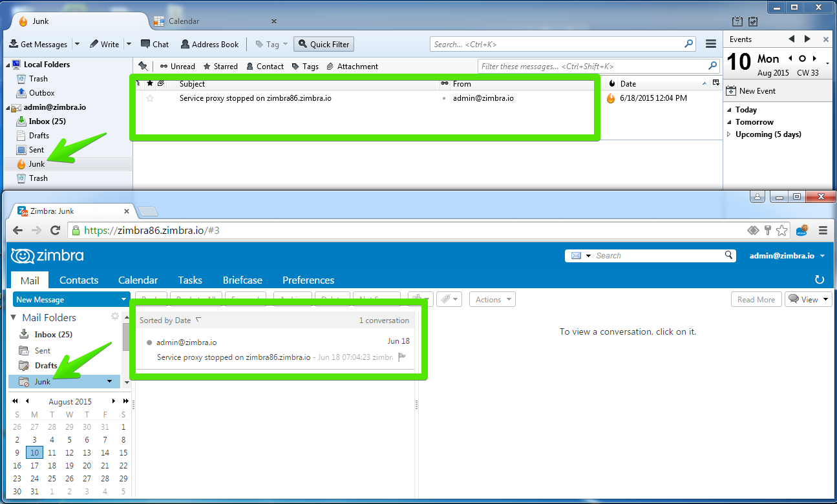Reload the Zimbra page in Chrome
The height and width of the screenshot is (504, 837).
click(56, 230)
